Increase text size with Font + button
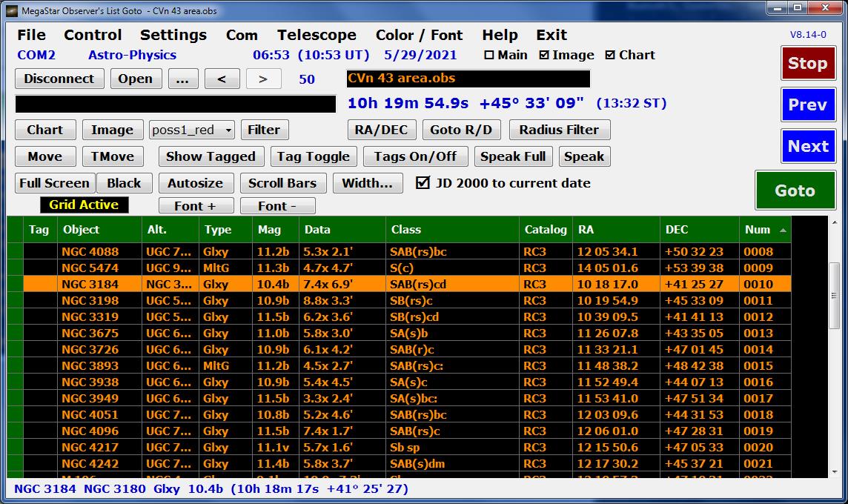Viewport: 848px width, 504px height. point(196,206)
